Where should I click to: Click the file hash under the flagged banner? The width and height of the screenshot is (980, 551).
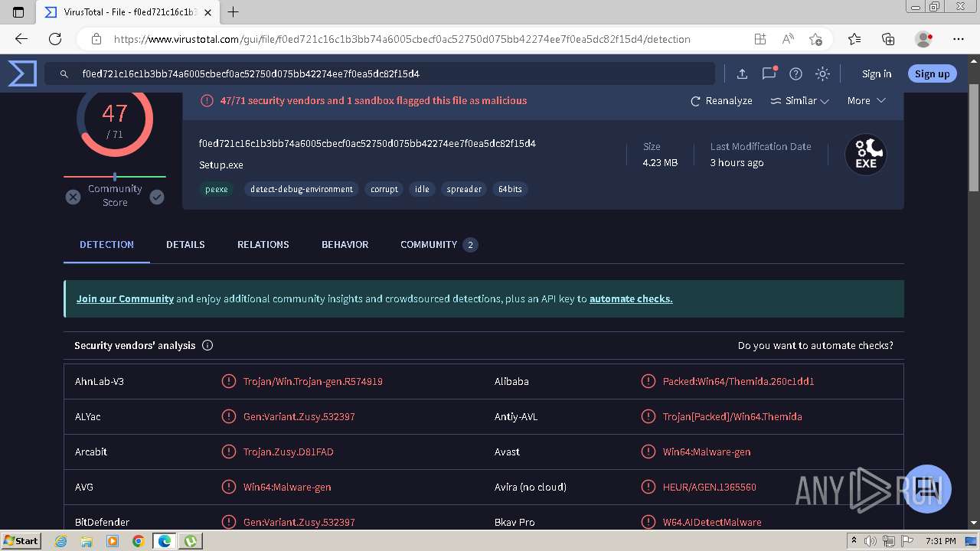point(367,143)
